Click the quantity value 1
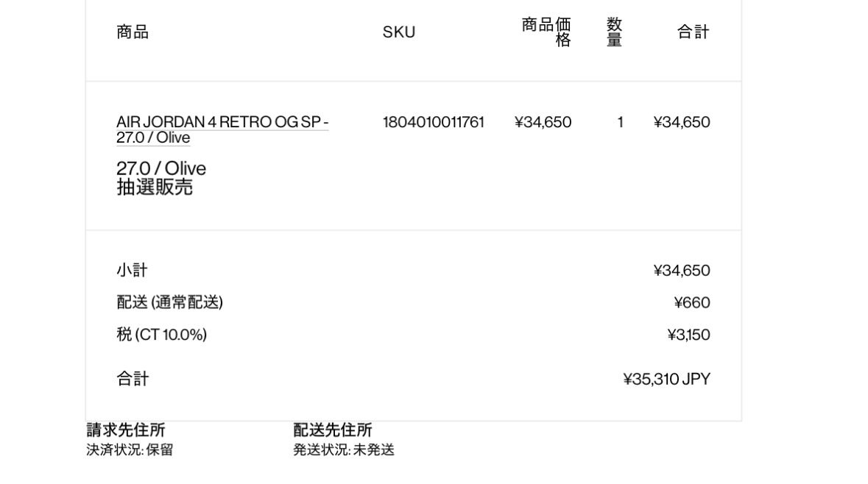The image size is (868, 484). point(620,122)
